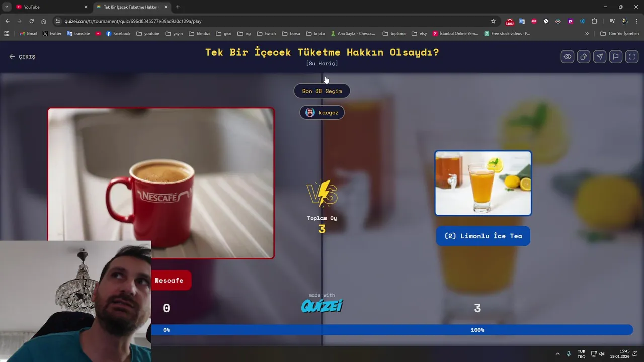Open the etsy bookmarks folder
The height and width of the screenshot is (362, 644).
click(419, 34)
